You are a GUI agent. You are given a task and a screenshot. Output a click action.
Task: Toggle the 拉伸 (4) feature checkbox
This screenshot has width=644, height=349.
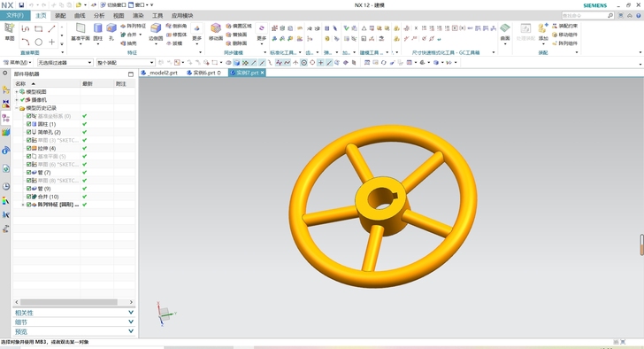28,148
